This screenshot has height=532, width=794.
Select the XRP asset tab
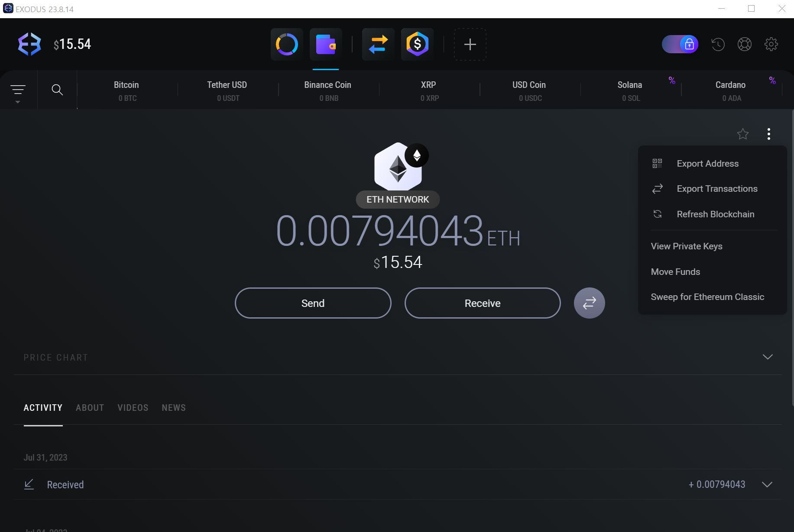pos(429,90)
